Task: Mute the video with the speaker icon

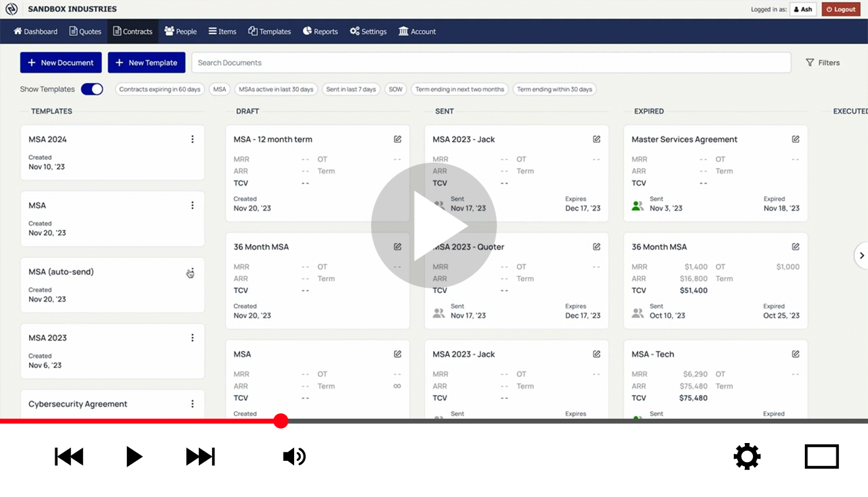Action: tap(294, 457)
